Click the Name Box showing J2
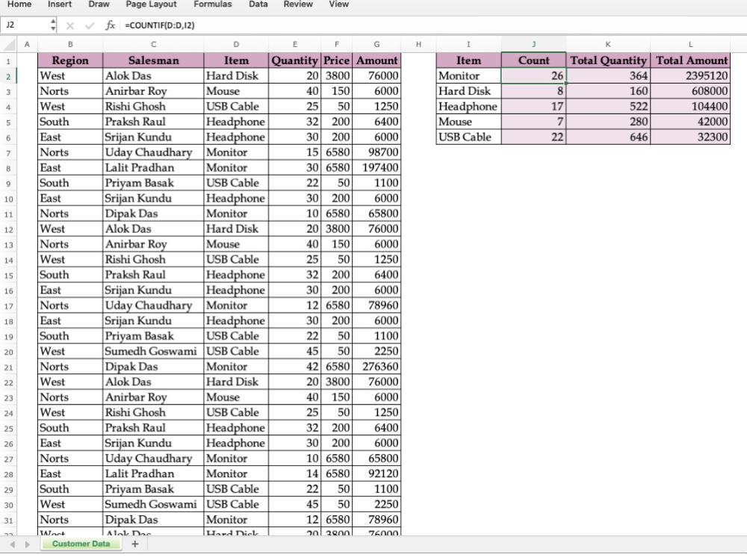This screenshot has height=560, width=747. tap(25, 25)
